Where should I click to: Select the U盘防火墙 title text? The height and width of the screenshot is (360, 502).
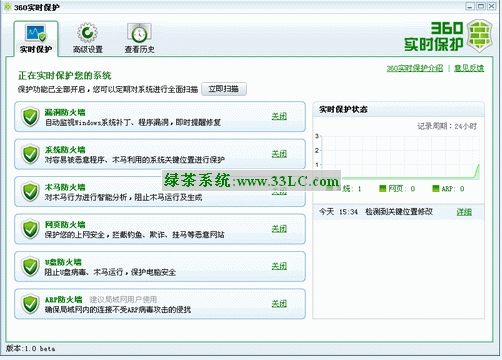tap(63, 262)
